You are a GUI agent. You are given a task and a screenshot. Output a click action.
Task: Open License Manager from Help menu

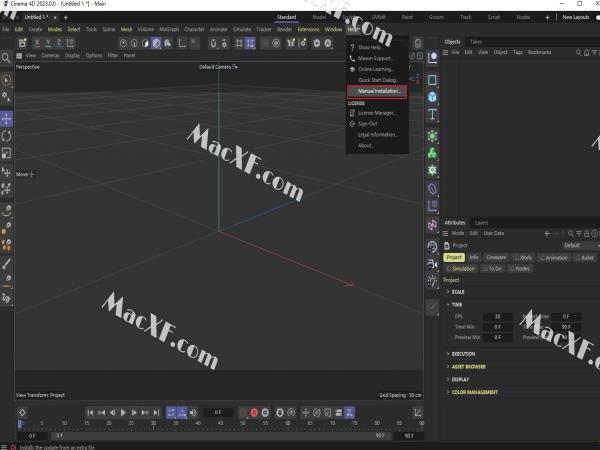pos(377,113)
